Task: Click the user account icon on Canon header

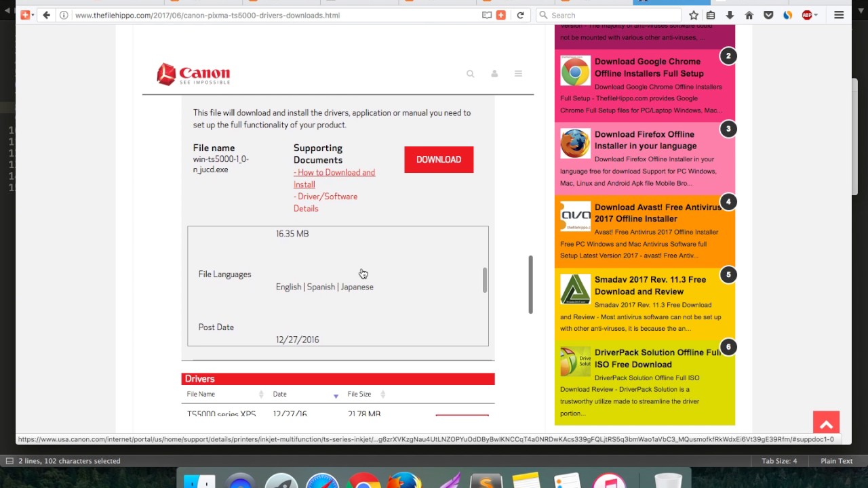Action: pos(494,74)
